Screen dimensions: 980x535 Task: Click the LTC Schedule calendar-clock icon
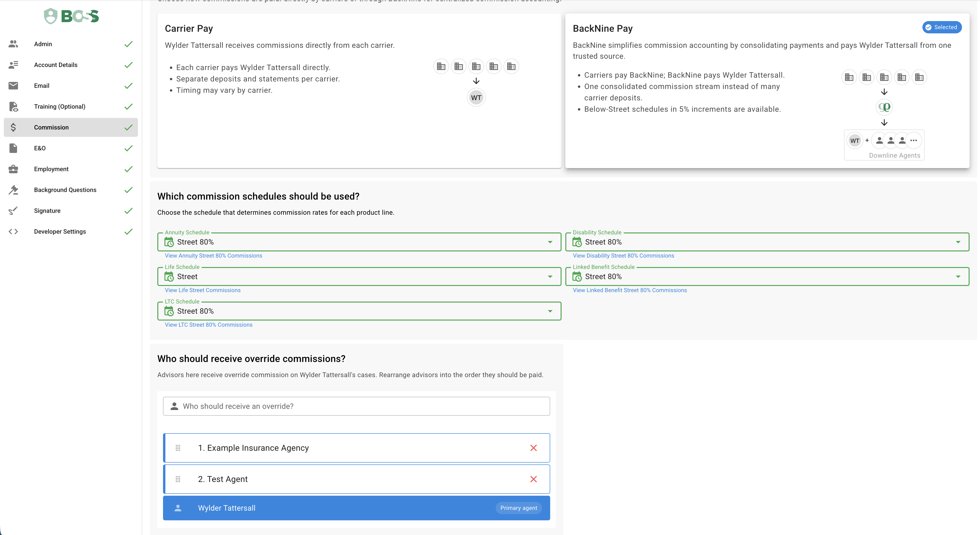[169, 311]
